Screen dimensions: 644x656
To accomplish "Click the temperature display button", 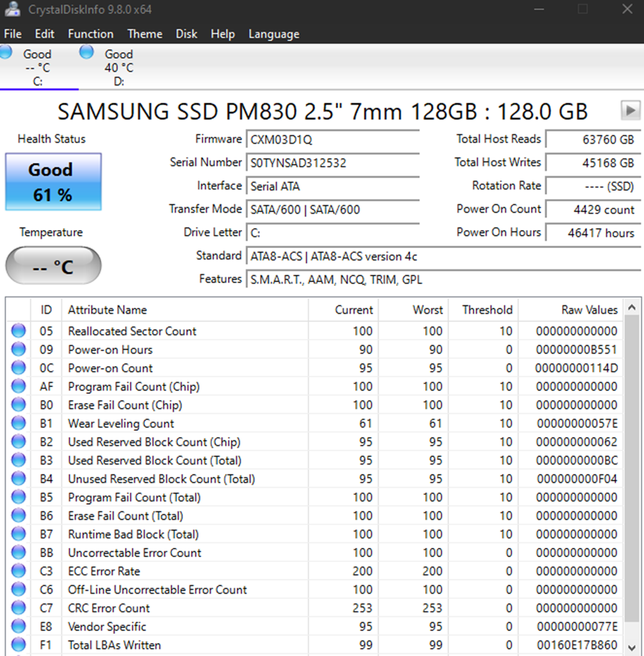I will [53, 266].
